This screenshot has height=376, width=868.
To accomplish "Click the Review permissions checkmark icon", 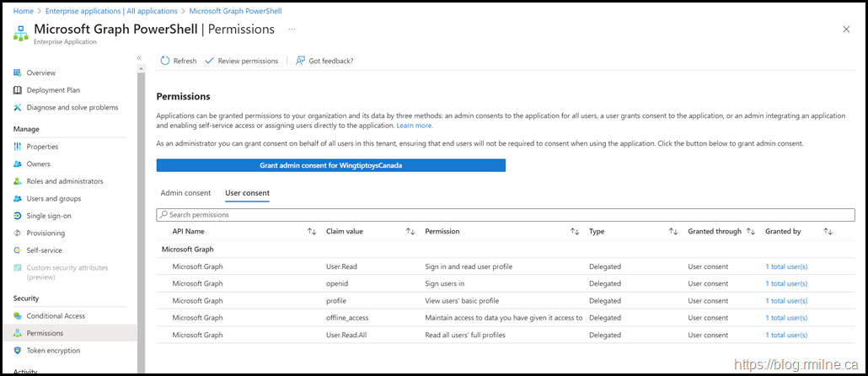I will [209, 61].
